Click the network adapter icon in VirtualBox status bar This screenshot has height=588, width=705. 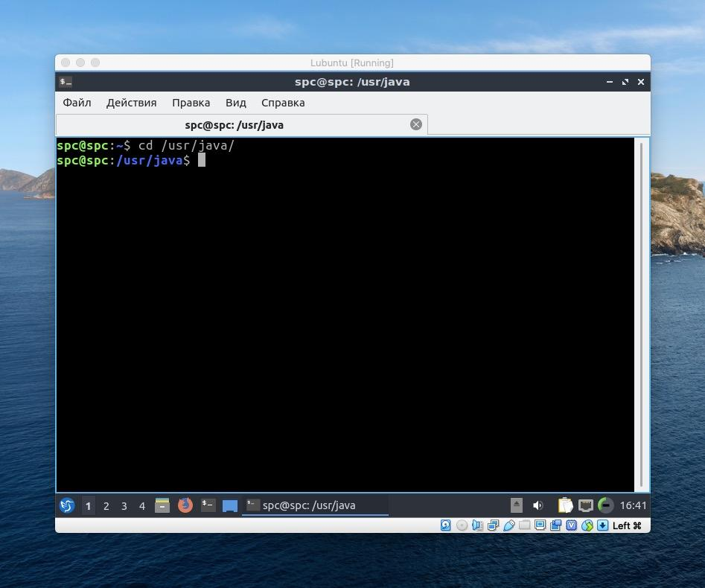[494, 525]
